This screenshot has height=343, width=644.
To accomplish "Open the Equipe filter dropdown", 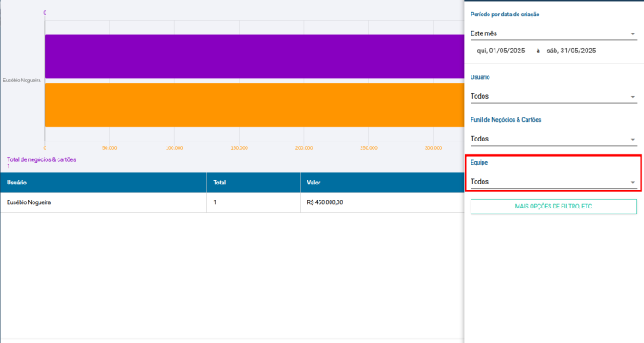I will pyautogui.click(x=553, y=182).
